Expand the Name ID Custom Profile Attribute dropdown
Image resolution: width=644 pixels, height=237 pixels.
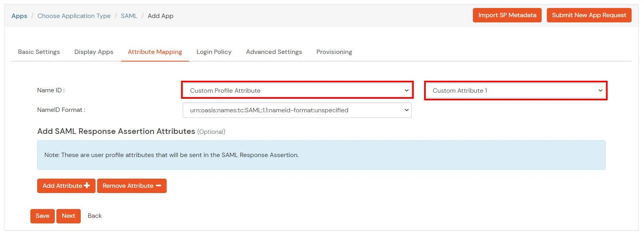click(x=297, y=90)
